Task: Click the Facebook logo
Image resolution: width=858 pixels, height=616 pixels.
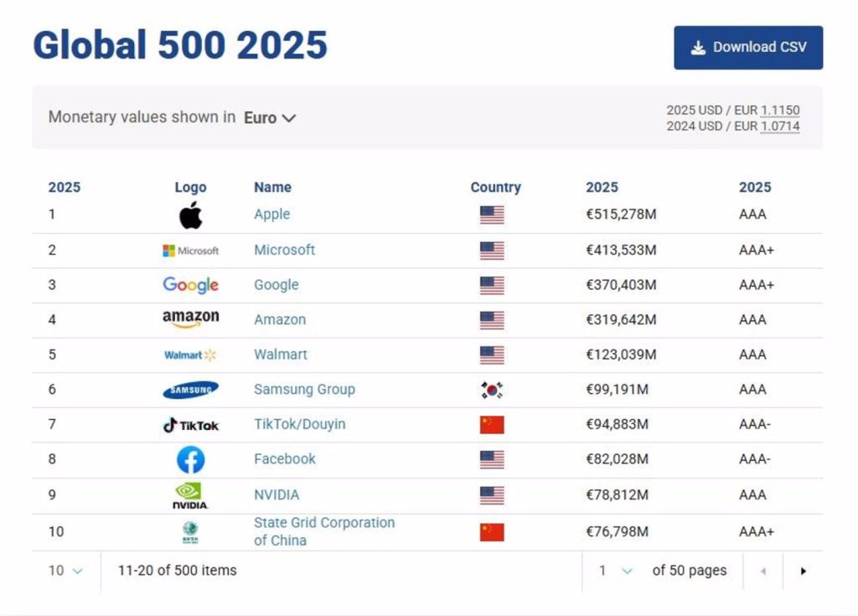Action: [x=190, y=459]
